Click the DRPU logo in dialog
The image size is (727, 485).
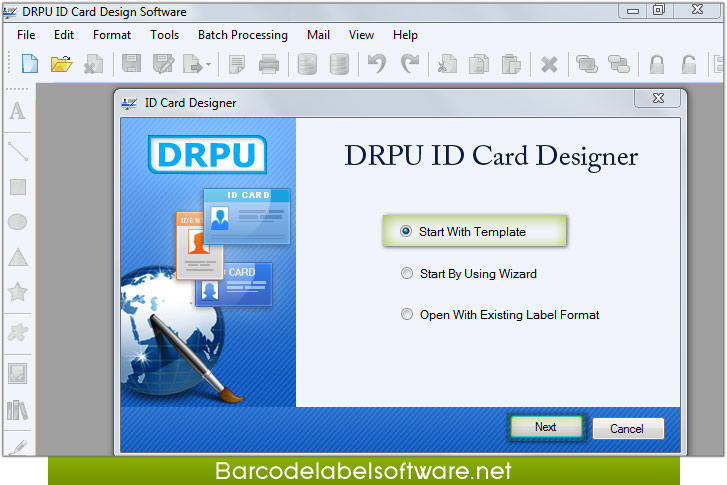click(x=207, y=154)
